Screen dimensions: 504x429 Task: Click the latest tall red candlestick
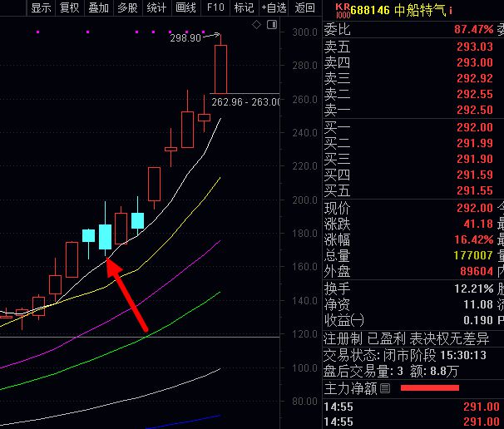[x=221, y=69]
